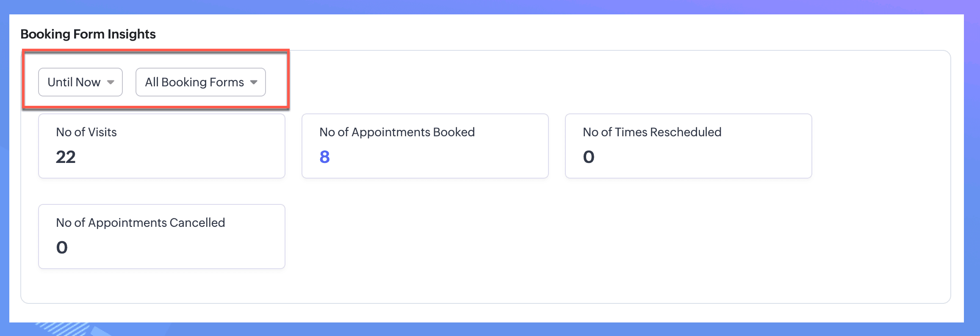Expand the All Booking Forms dropdown

coord(200,82)
